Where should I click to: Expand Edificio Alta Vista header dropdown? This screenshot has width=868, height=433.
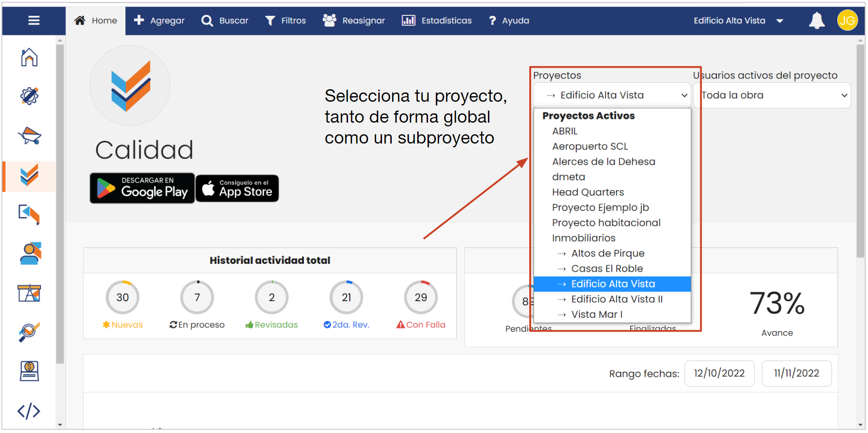(738, 20)
